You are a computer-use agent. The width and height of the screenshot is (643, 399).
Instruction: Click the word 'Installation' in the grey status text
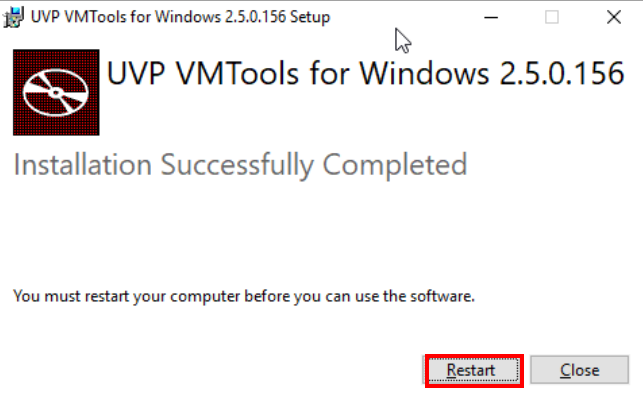(83, 165)
